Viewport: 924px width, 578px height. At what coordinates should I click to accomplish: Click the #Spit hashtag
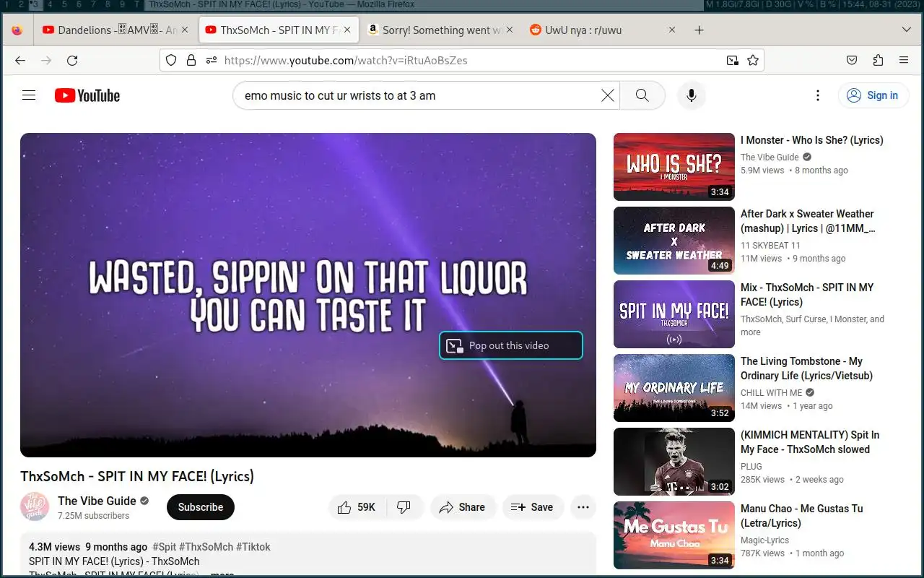point(164,547)
